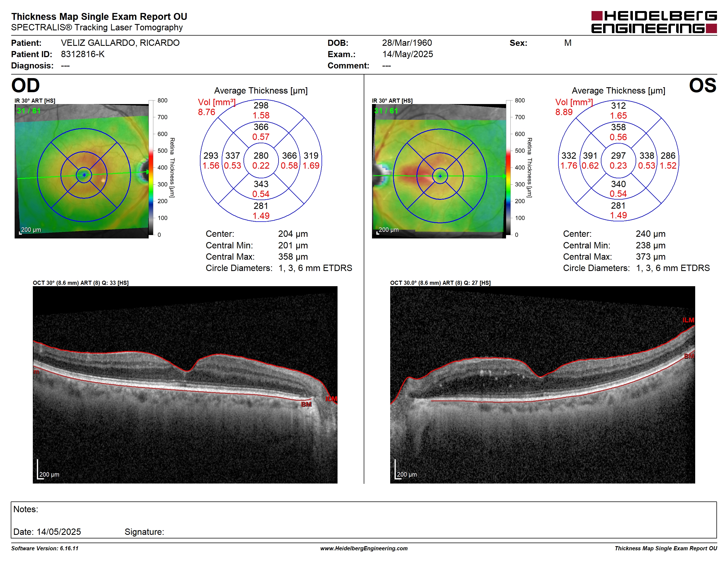Screen dimensions: 728x563
Task: Click patient name VELIZ GALLARDO, RICARDO
Action: 120,43
